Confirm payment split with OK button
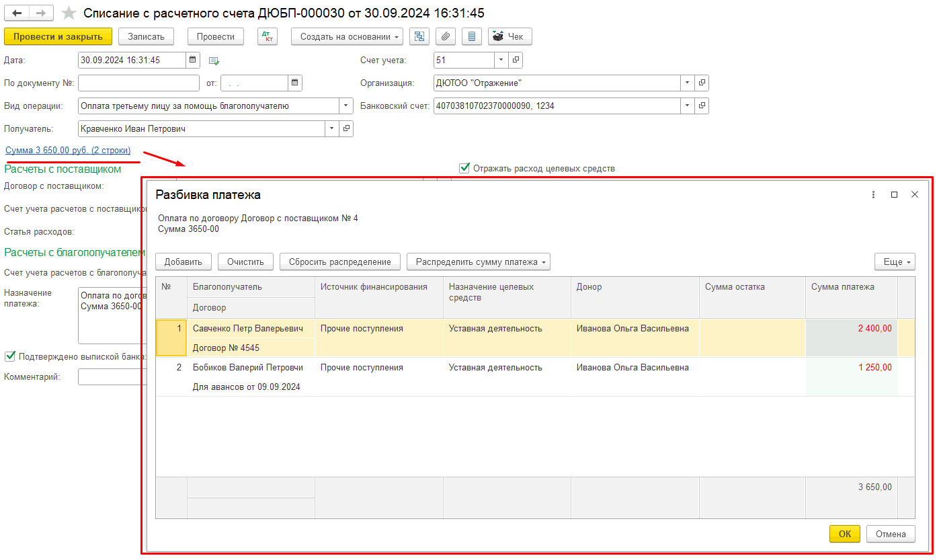The width and height of the screenshot is (939, 560). click(x=844, y=534)
